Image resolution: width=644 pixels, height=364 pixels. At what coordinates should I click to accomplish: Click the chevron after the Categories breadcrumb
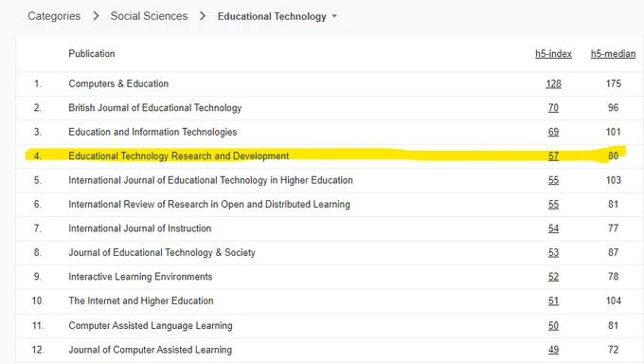click(x=96, y=16)
